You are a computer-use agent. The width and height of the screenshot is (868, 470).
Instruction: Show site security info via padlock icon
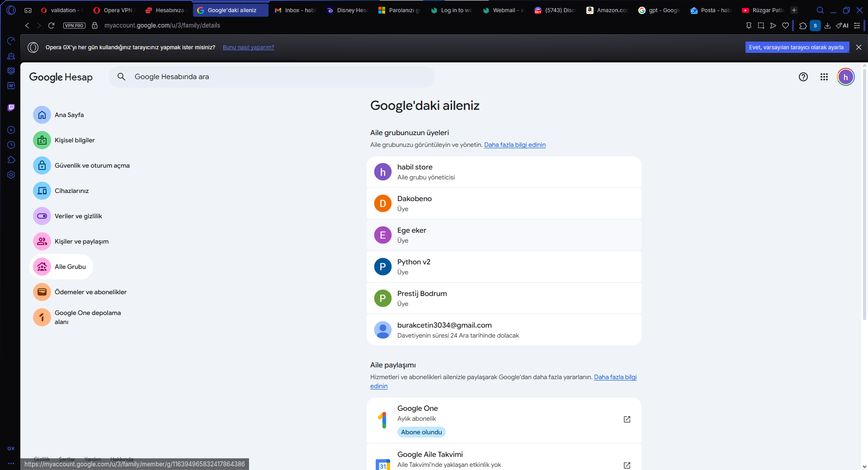coord(95,25)
